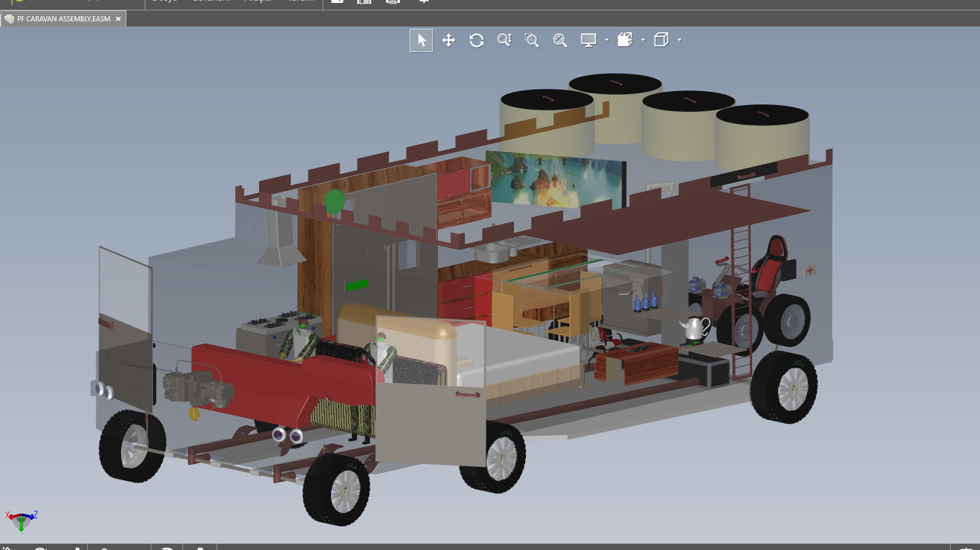This screenshot has width=980, height=550.
Task: Choose the Pan move tool
Action: point(449,40)
